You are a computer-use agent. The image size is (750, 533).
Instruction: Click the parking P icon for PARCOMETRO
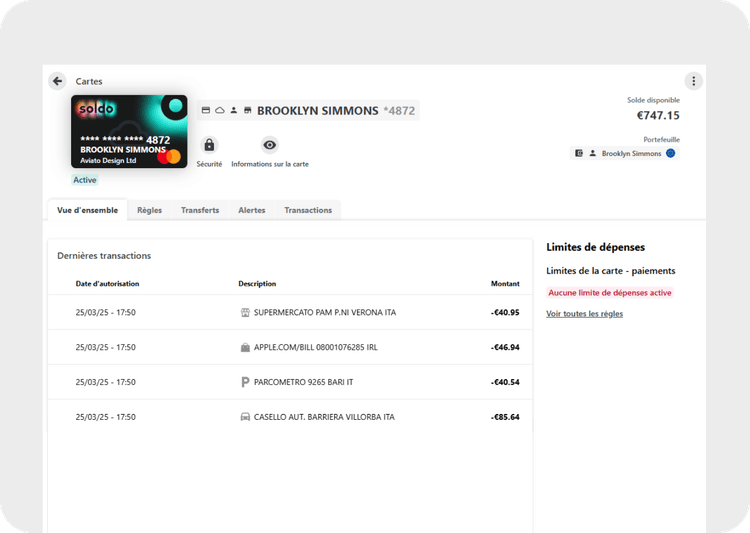pos(245,382)
